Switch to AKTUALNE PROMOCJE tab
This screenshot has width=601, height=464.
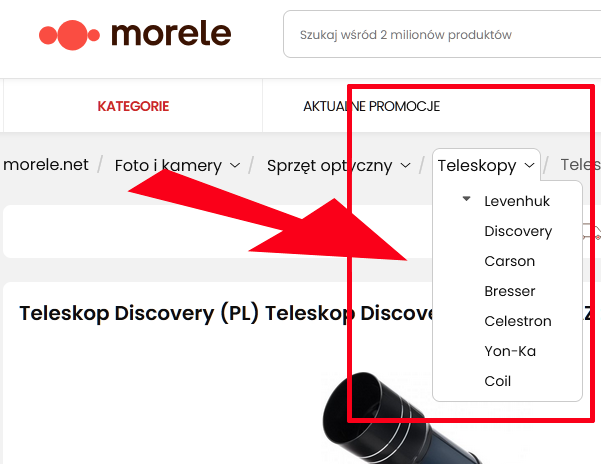[x=371, y=106]
